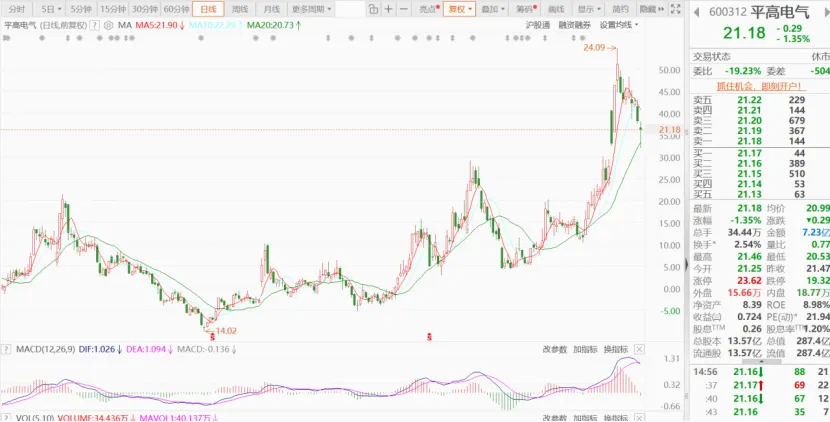Expand 设置均线 dropdown

click(x=619, y=25)
